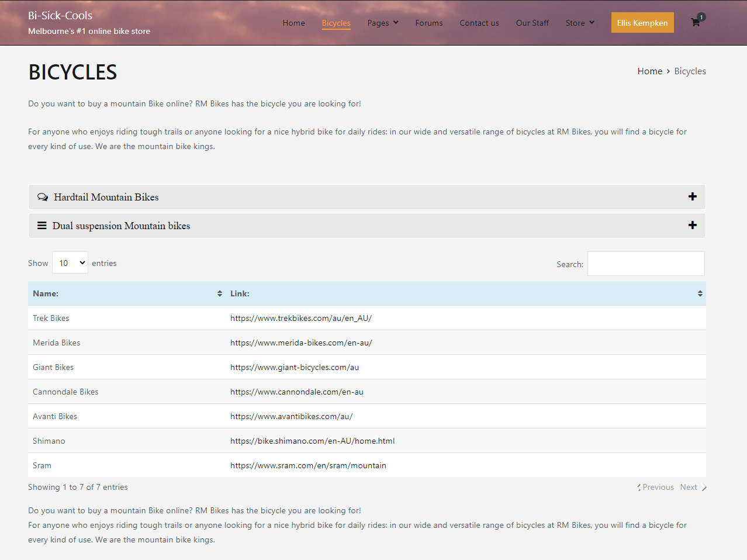This screenshot has width=747, height=560.
Task: Click the merida-bikes.com link text
Action: click(301, 343)
